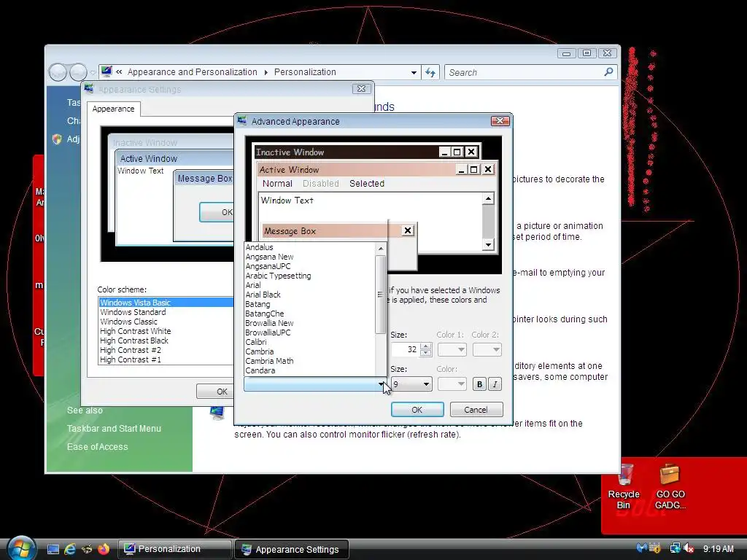Viewport: 747px width, 560px height.
Task: Select BatangChe font in list
Action: [x=309, y=314]
